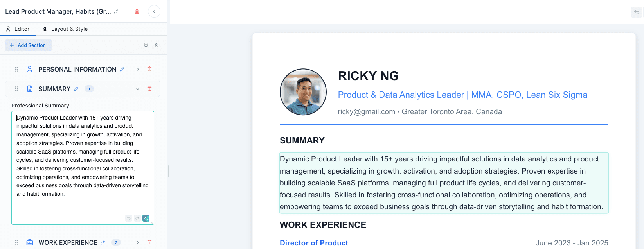Delete the Personal Information section
This screenshot has width=644, height=249.
pyautogui.click(x=149, y=69)
